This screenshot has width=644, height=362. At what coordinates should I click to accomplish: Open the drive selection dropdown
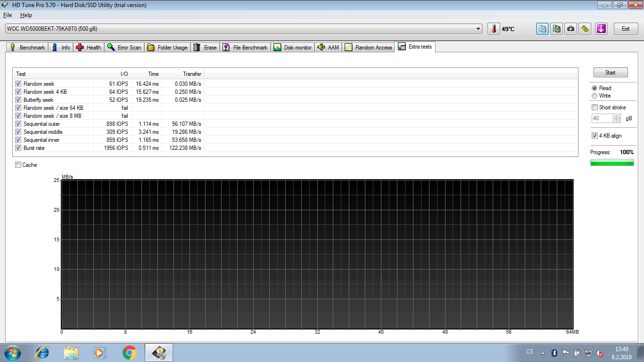pos(479,29)
